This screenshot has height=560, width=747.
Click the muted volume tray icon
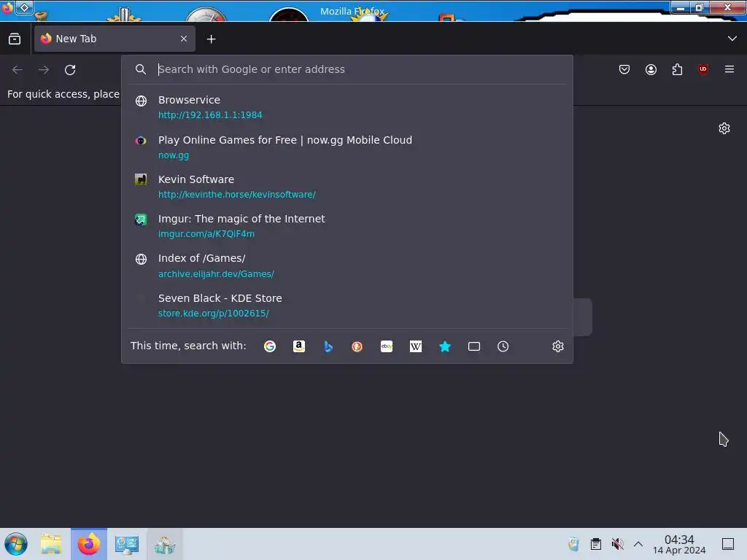coord(617,544)
